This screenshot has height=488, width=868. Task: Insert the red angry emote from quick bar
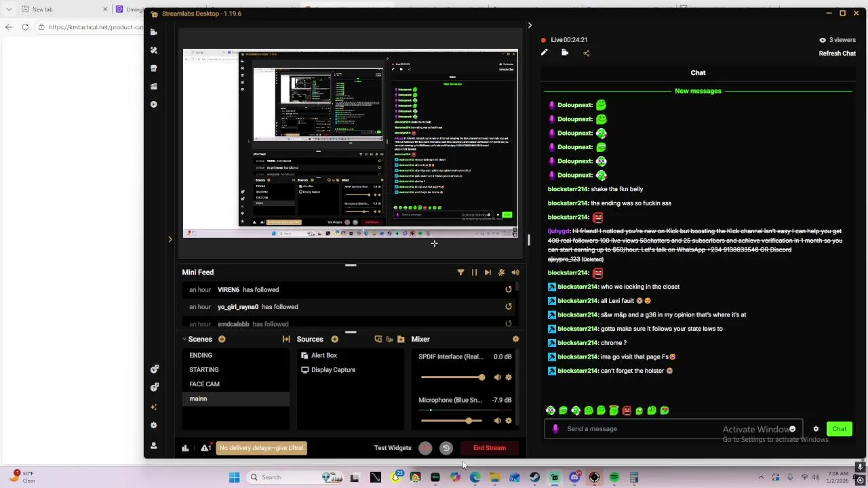[x=627, y=411]
